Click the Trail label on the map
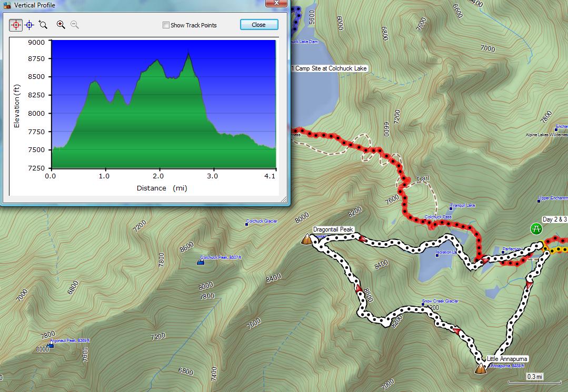The image size is (568, 392). click(423, 178)
